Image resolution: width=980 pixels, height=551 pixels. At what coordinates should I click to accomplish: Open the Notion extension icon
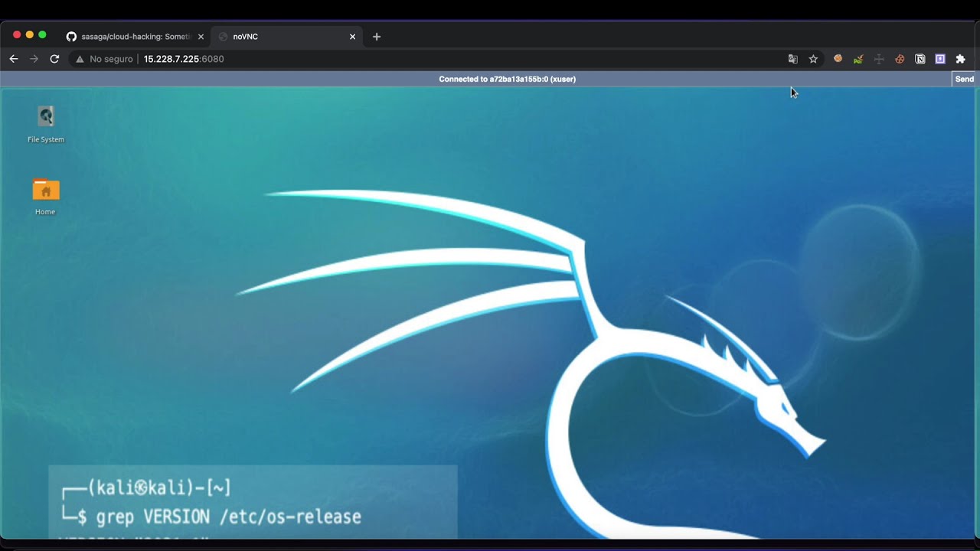point(920,59)
